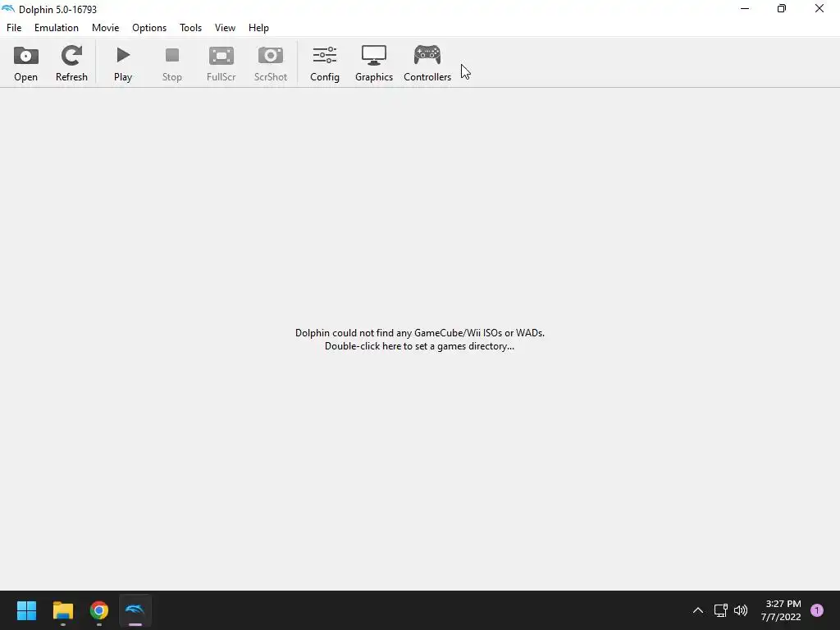Image resolution: width=840 pixels, height=630 pixels.
Task: Open the Graphics settings
Action: tap(374, 63)
